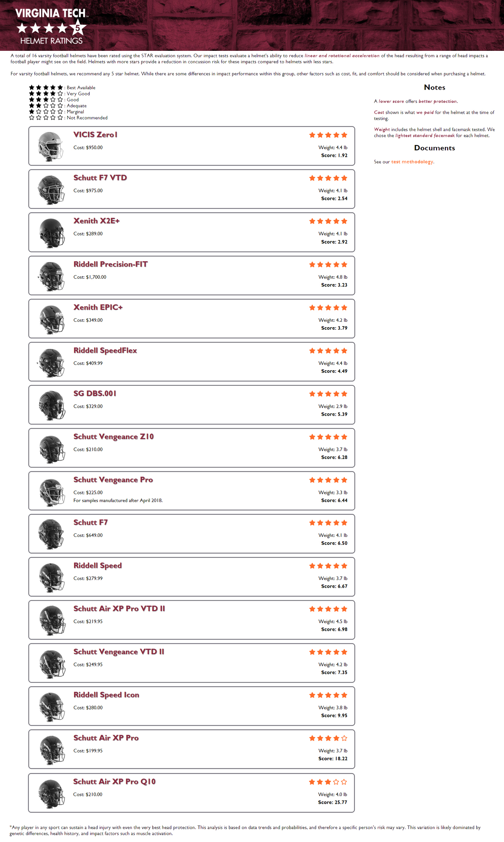Click the Schutt F7 five-star rating

click(x=328, y=523)
